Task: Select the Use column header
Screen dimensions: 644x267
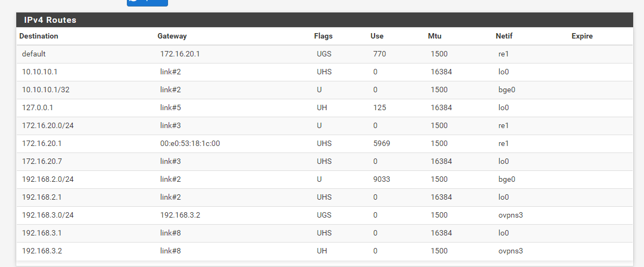Action: pyautogui.click(x=377, y=36)
